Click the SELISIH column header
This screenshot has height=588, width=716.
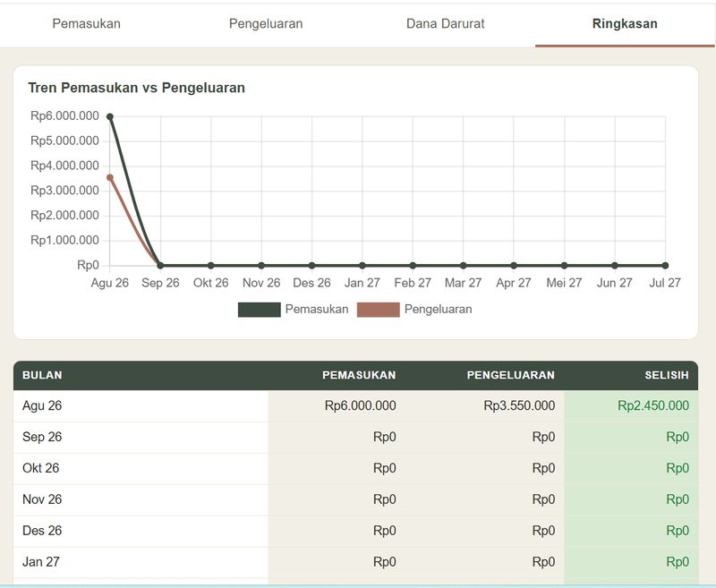coord(667,375)
